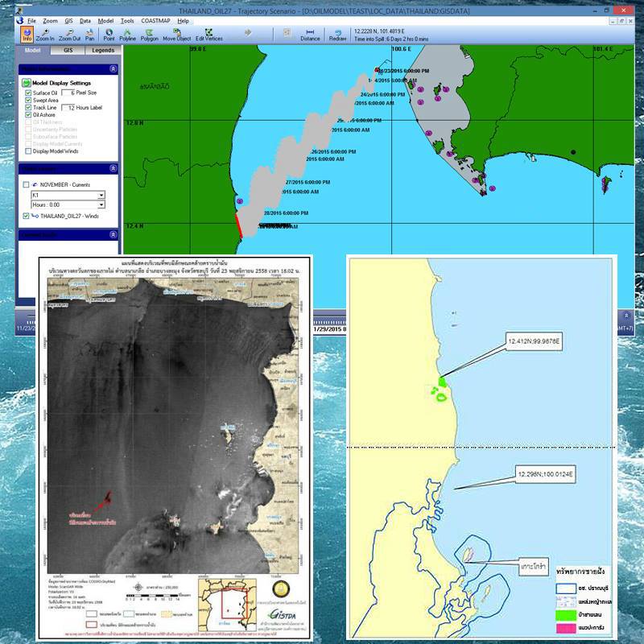Screen dimensions: 644x644
Task: Select the Move Object tool
Action: tap(176, 35)
